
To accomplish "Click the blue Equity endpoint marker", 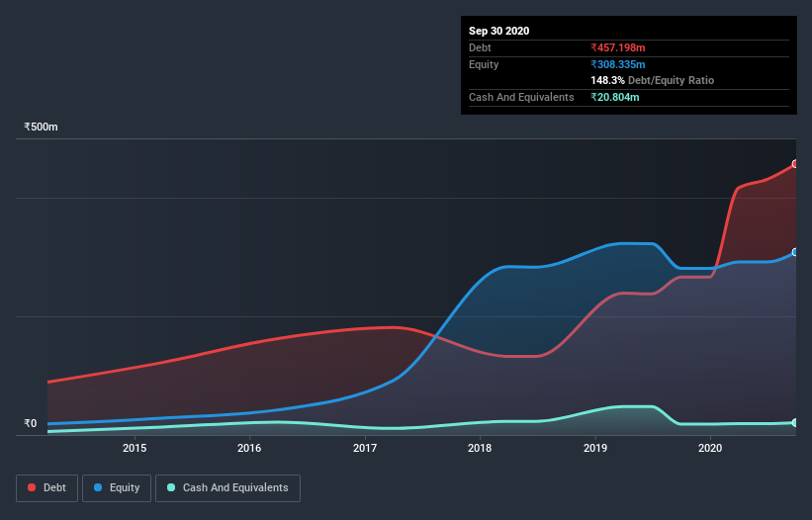I will pos(795,252).
